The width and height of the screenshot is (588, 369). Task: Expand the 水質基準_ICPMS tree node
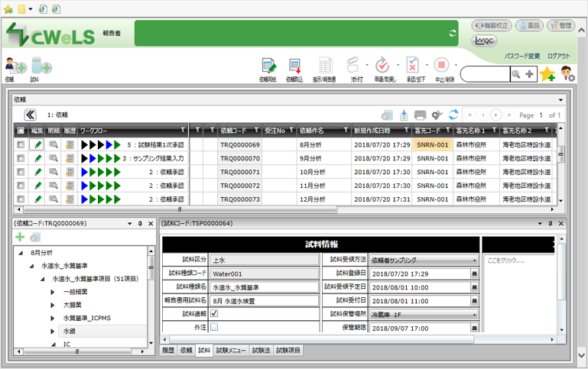click(53, 318)
